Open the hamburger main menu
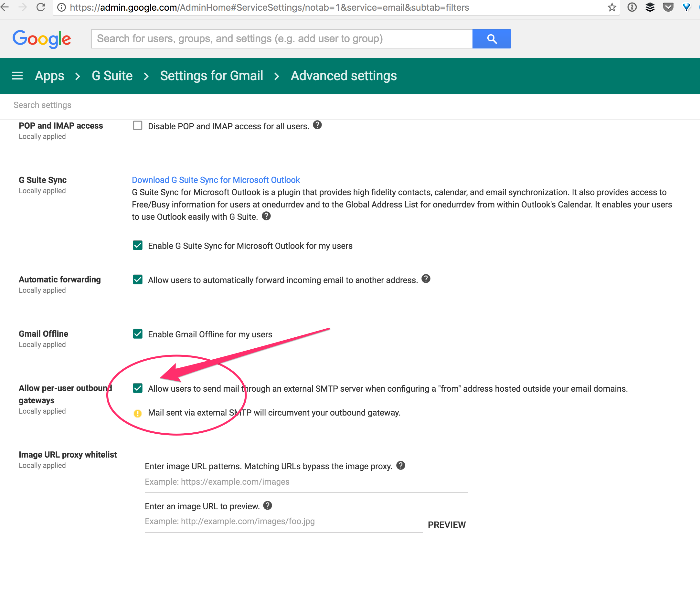 pos(17,76)
